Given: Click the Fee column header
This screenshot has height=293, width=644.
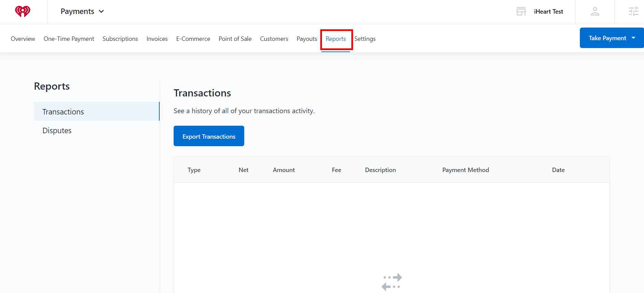Looking at the screenshot, I should [337, 170].
